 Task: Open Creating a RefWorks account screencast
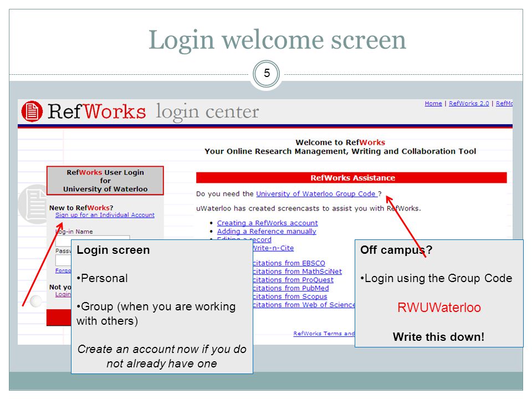point(267,223)
